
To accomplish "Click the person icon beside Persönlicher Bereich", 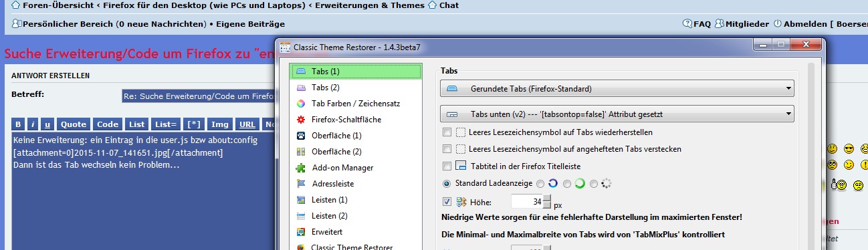I will pos(17,24).
